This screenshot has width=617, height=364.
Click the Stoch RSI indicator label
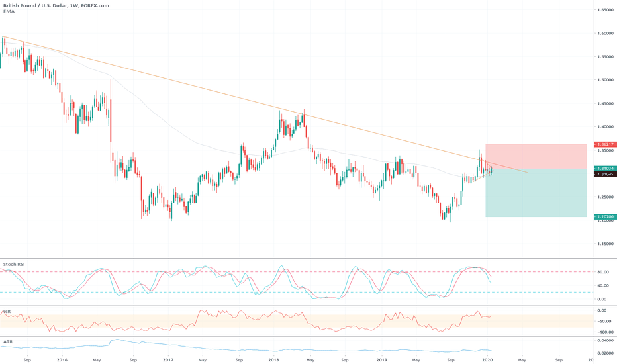point(13,264)
